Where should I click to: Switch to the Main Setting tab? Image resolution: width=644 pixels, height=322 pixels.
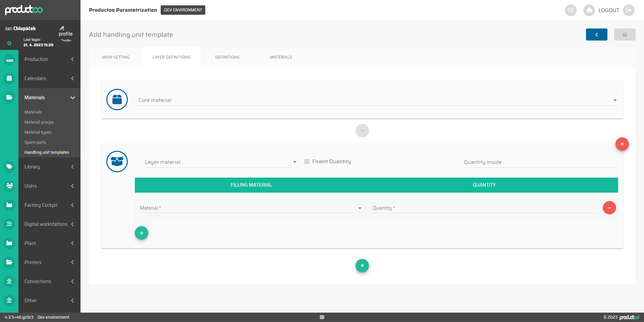pyautogui.click(x=116, y=57)
